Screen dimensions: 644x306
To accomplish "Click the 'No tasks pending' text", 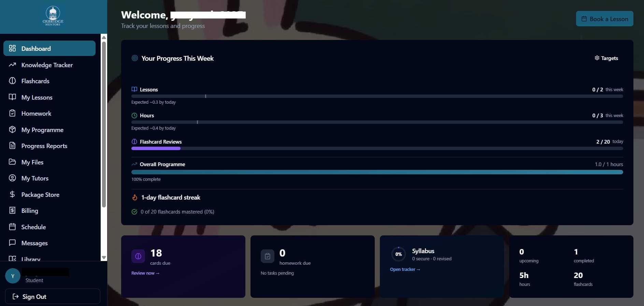I will pos(277,273).
